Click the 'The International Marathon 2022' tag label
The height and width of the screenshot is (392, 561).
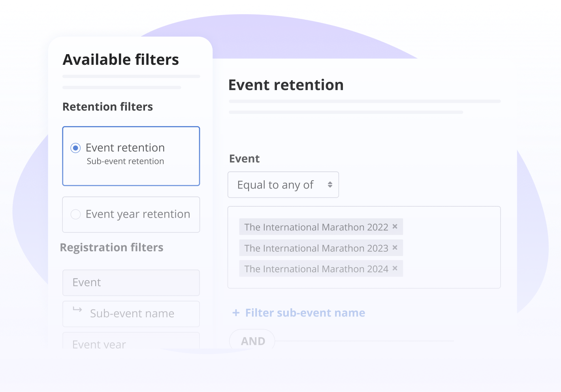(x=316, y=227)
